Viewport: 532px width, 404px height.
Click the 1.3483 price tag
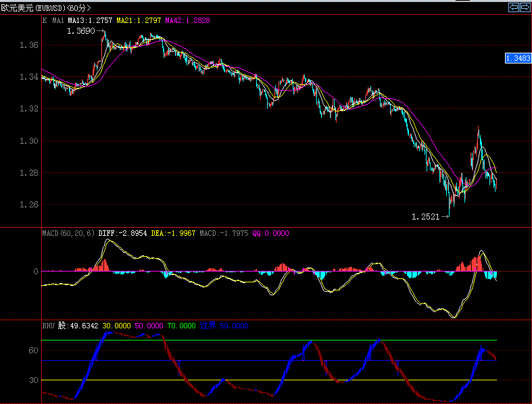pos(518,59)
